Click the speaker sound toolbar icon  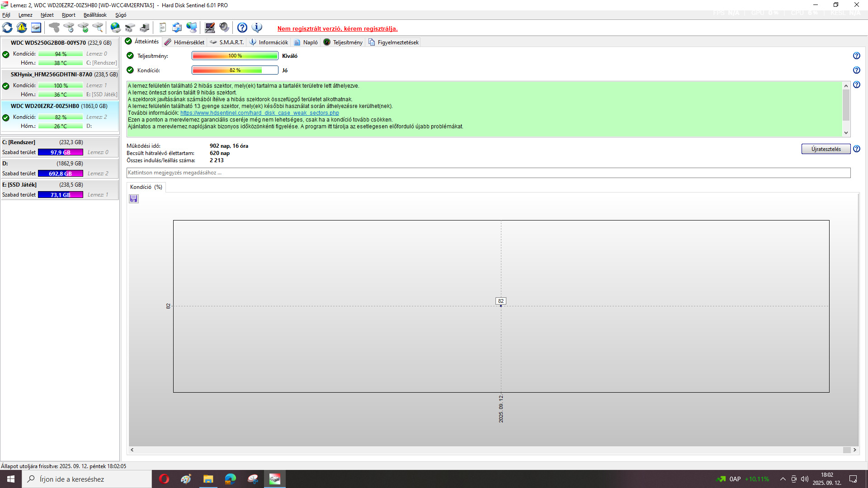tap(224, 28)
